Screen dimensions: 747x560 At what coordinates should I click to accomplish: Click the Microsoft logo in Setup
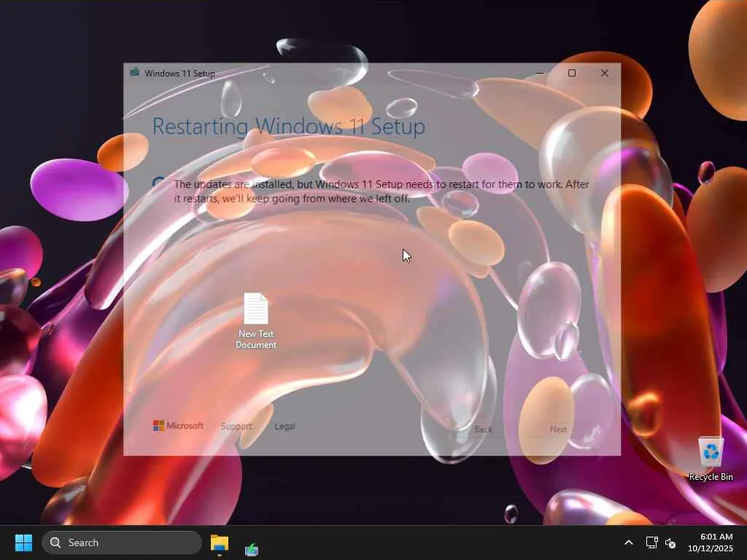(x=178, y=425)
